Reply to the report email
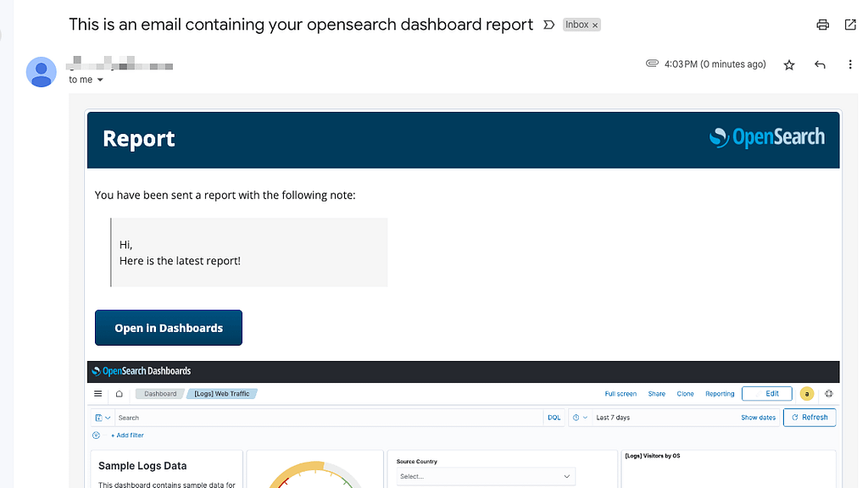The width and height of the screenshot is (868, 488). pos(820,64)
